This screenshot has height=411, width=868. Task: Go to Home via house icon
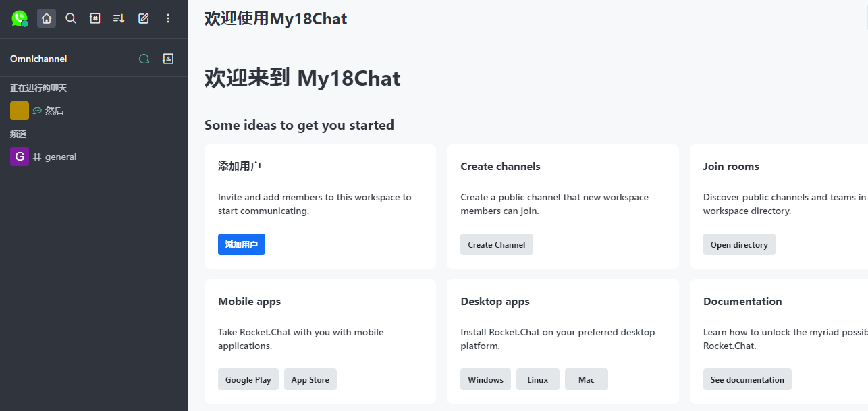tap(47, 18)
